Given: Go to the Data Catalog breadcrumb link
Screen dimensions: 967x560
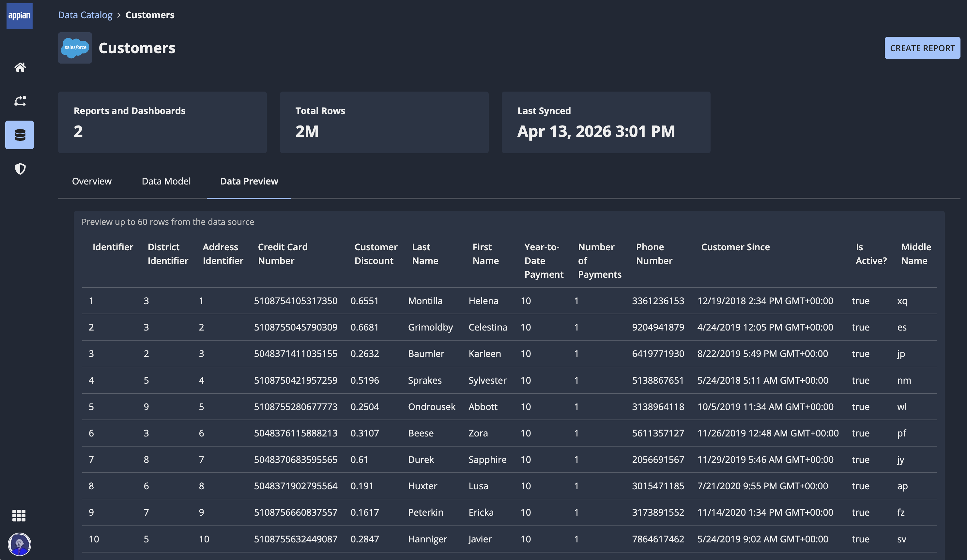Looking at the screenshot, I should [x=85, y=15].
